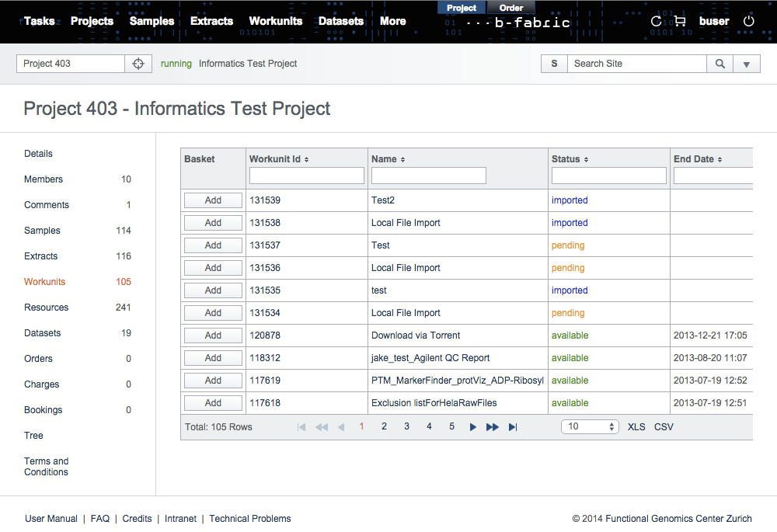This screenshot has width=777, height=532.
Task: Open sidebar Samples section
Action: coord(42,231)
